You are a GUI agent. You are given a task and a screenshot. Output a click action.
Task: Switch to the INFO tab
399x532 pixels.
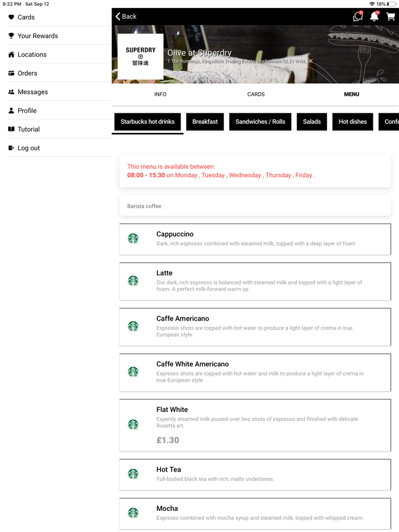click(160, 95)
